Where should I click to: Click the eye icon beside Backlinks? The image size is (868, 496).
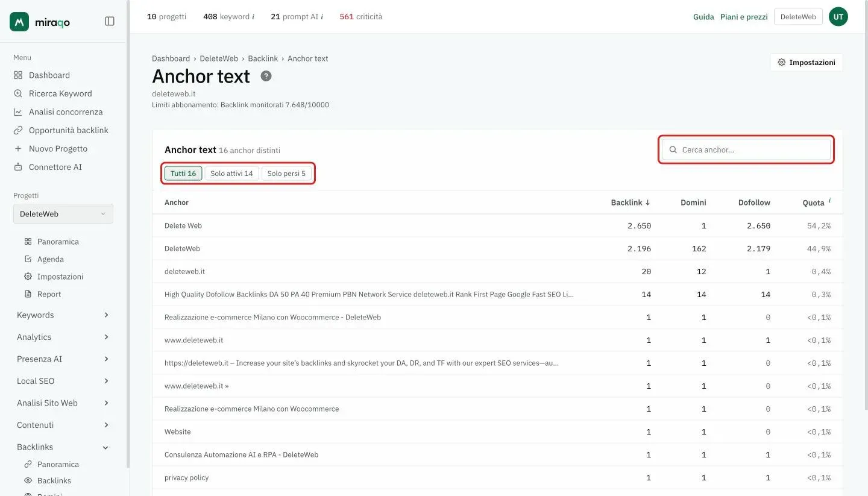(28, 480)
